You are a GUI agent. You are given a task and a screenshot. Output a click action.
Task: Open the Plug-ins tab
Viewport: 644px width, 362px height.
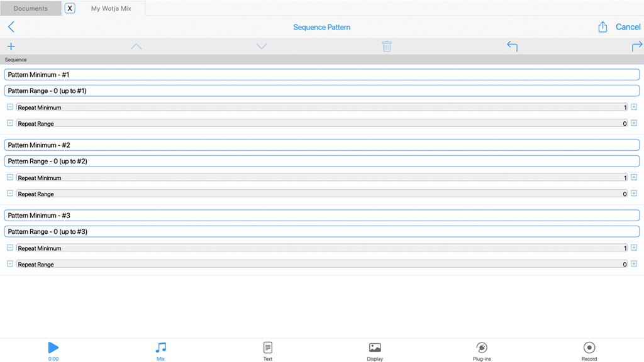(482, 350)
